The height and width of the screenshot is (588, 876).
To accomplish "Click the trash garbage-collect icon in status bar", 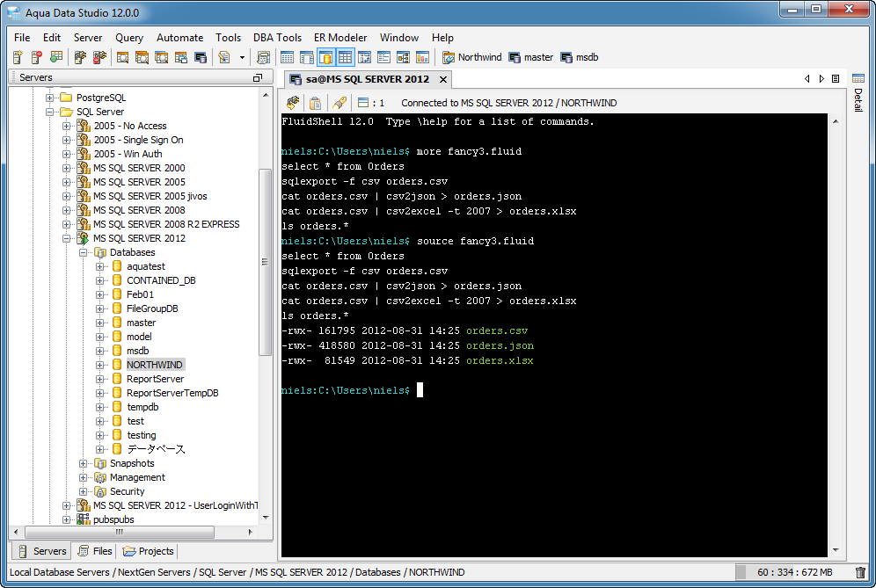I will [x=860, y=572].
